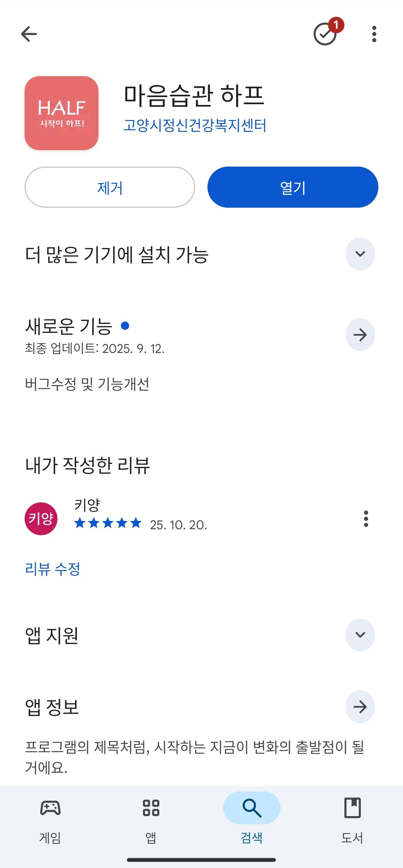403x868 pixels.
Task: Tap the 키양 reviewer avatar
Action: tap(41, 518)
